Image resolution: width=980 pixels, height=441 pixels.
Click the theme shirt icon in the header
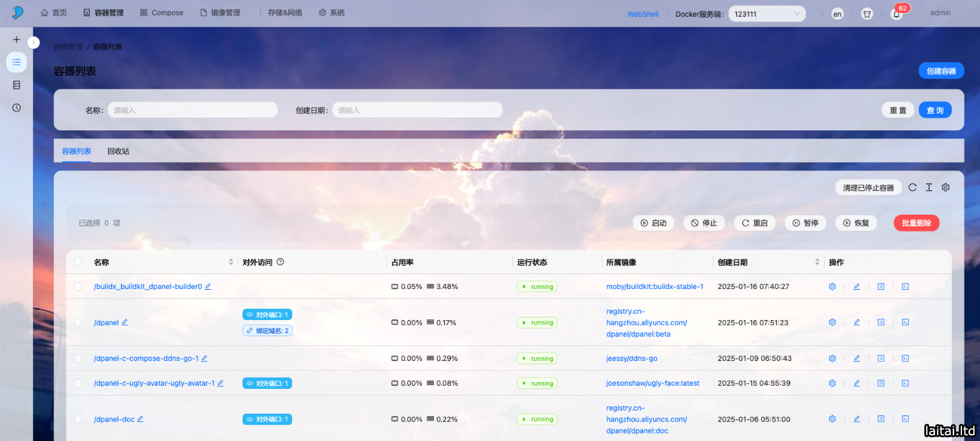pyautogui.click(x=867, y=14)
